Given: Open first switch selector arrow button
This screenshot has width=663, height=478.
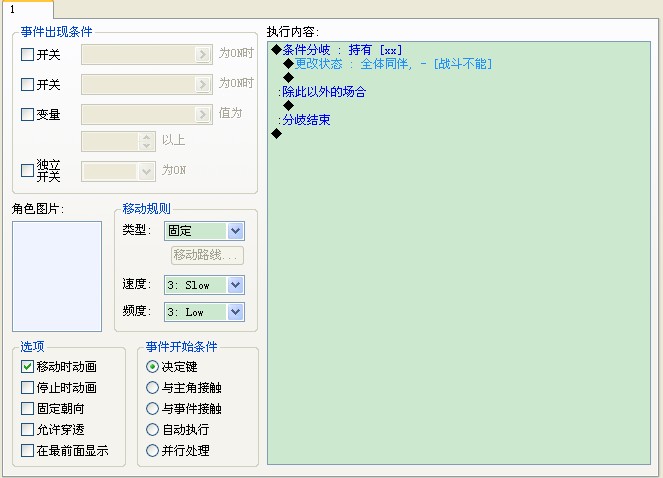Looking at the screenshot, I should 203,54.
